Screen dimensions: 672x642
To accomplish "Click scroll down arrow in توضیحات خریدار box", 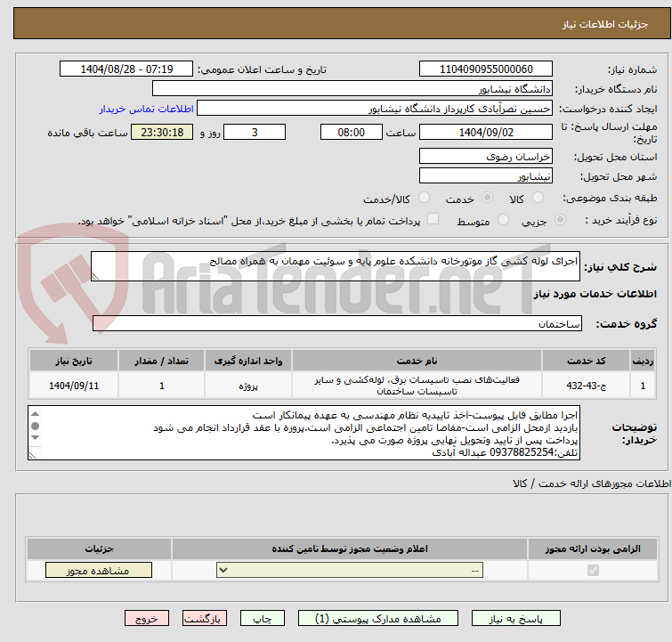I will click(36, 437).
